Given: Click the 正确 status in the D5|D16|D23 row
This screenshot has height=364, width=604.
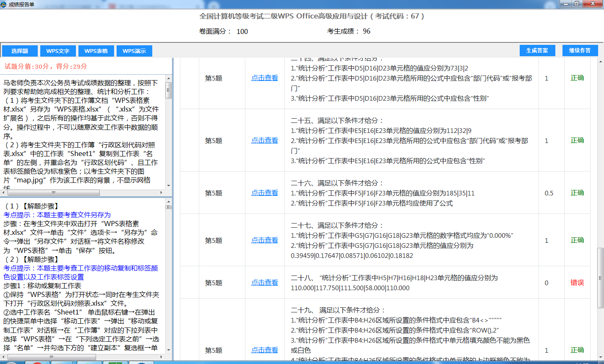Looking at the screenshot, I should point(577,78).
